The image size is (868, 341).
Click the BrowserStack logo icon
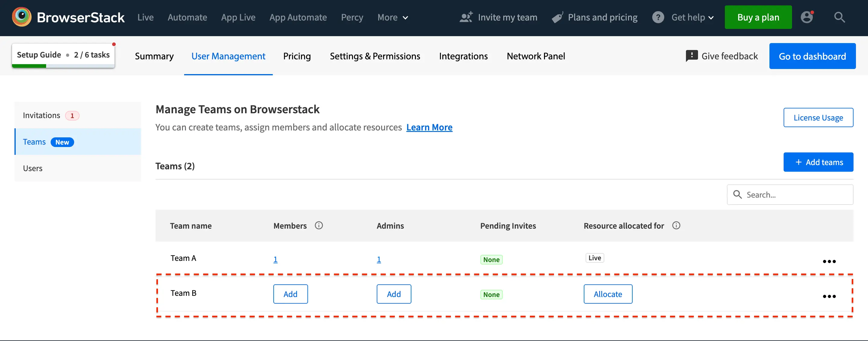[22, 17]
